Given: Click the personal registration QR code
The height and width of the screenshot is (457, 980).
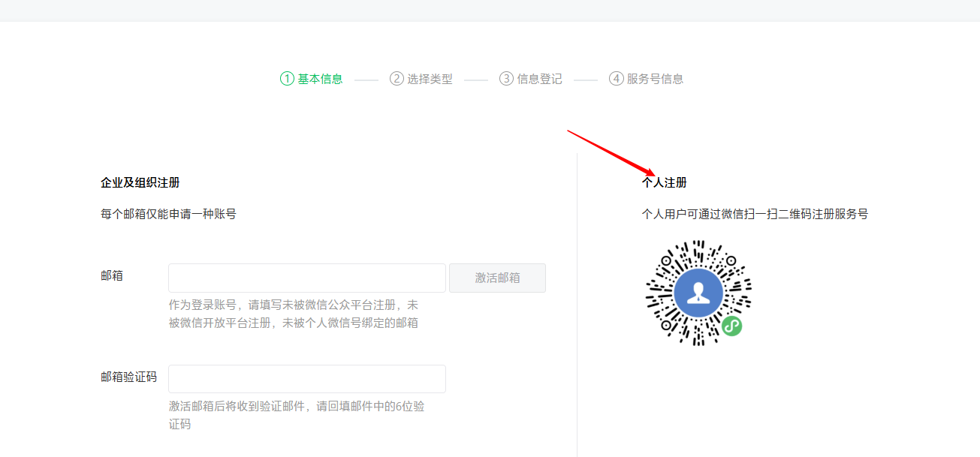Looking at the screenshot, I should coord(698,293).
